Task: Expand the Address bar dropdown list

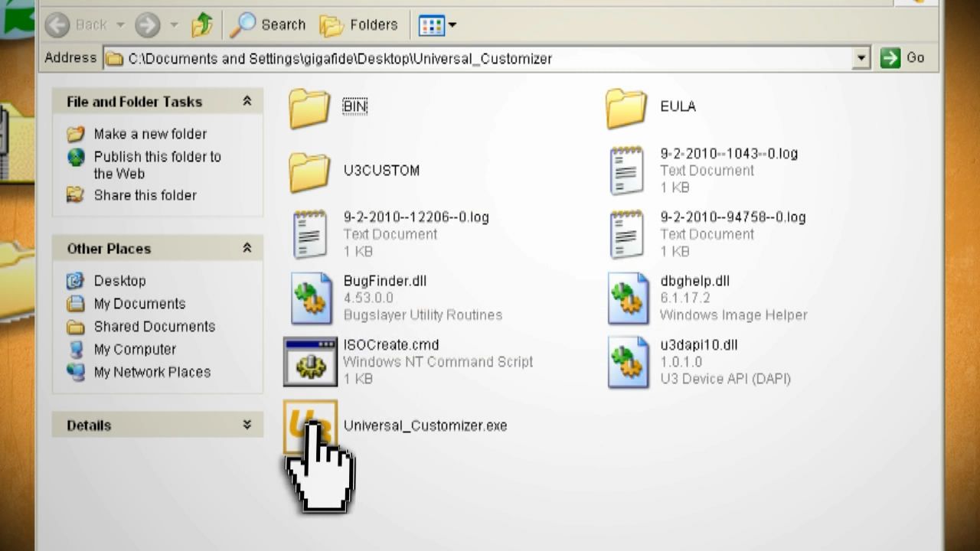Action: pos(862,58)
